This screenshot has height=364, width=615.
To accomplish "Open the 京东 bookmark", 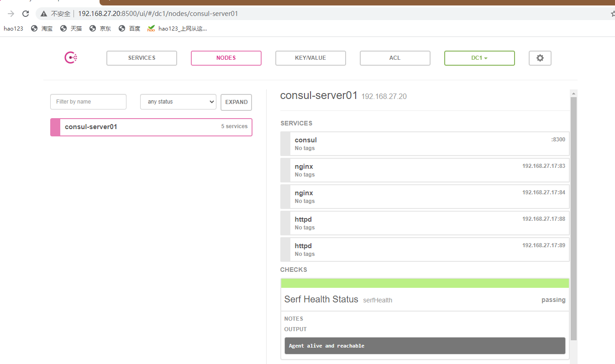I will pyautogui.click(x=100, y=28).
